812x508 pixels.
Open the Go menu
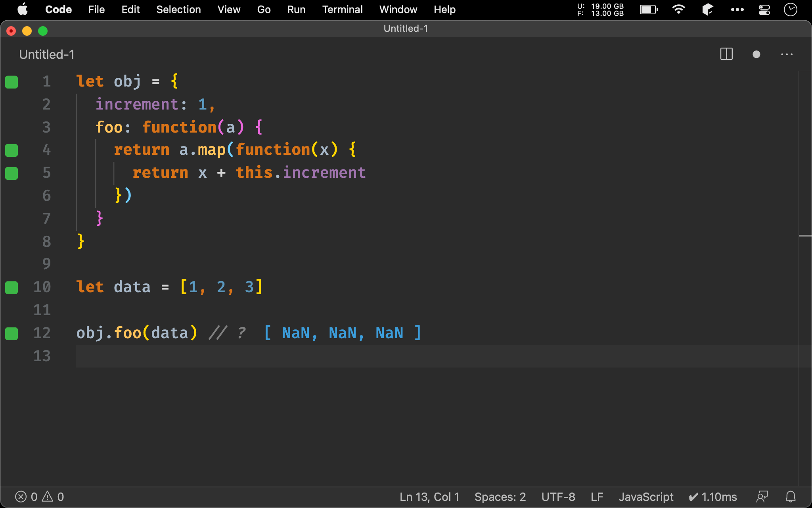[264, 10]
